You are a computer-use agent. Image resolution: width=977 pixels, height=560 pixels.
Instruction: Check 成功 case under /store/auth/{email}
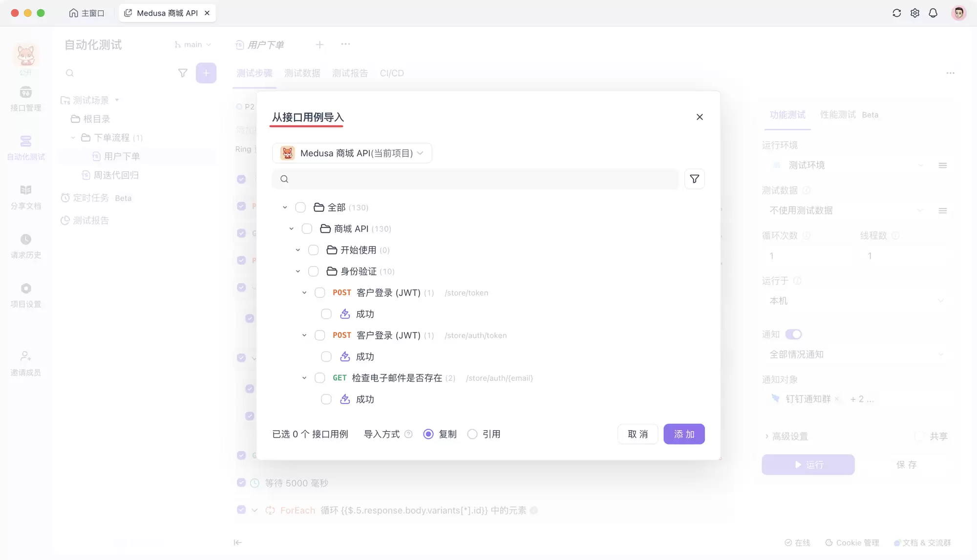tap(326, 399)
